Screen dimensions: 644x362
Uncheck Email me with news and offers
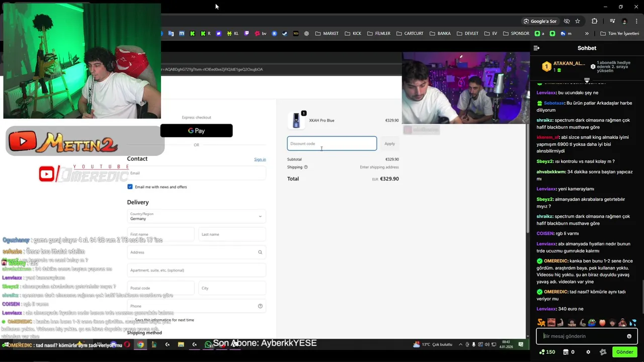pyautogui.click(x=130, y=187)
